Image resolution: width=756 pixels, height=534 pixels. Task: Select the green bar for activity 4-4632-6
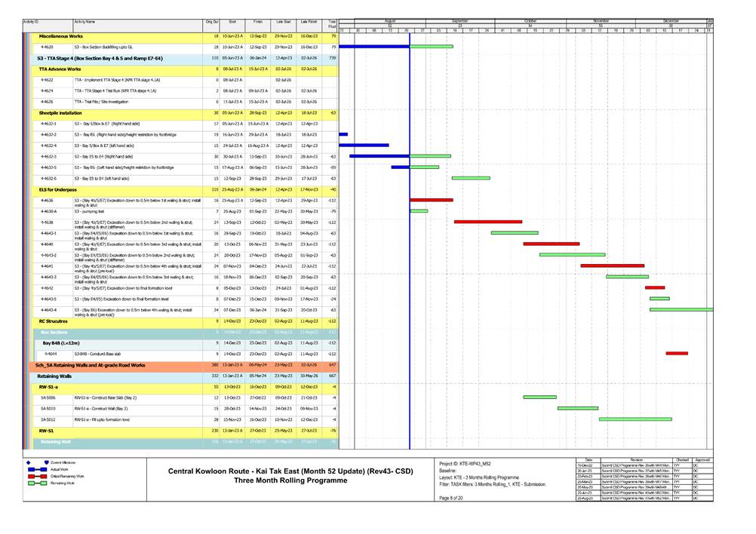(x=471, y=178)
